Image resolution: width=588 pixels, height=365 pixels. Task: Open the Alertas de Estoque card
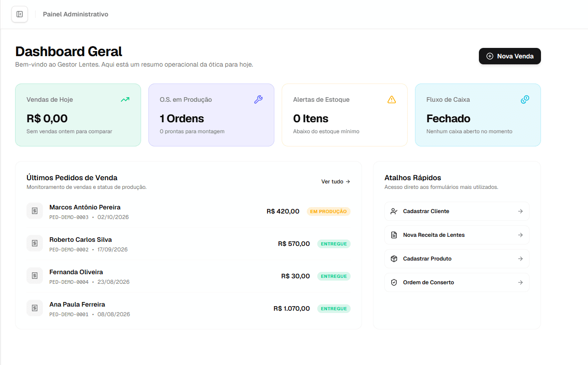click(x=345, y=115)
